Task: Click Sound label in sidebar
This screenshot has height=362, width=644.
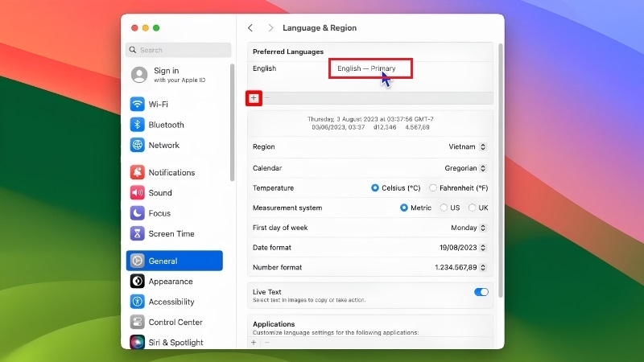Action: click(160, 193)
